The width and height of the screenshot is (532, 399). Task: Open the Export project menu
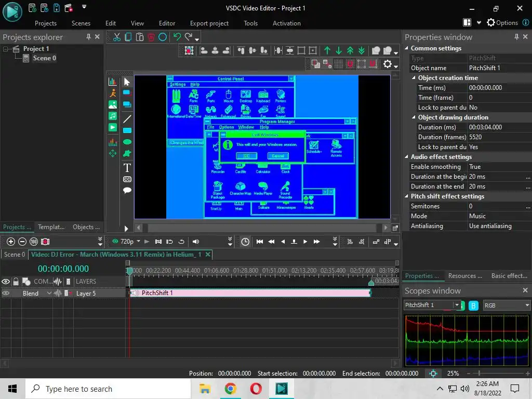(x=209, y=23)
